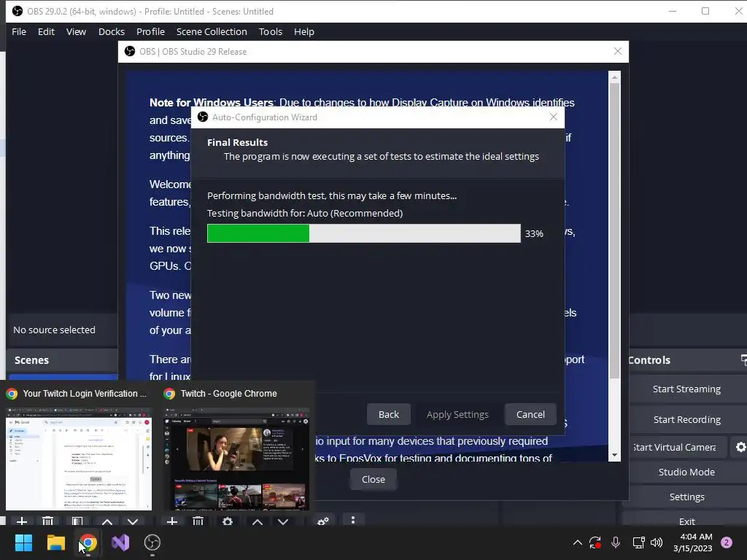Add a new scene with plus icon
The width and height of the screenshot is (747, 560).
(21, 521)
